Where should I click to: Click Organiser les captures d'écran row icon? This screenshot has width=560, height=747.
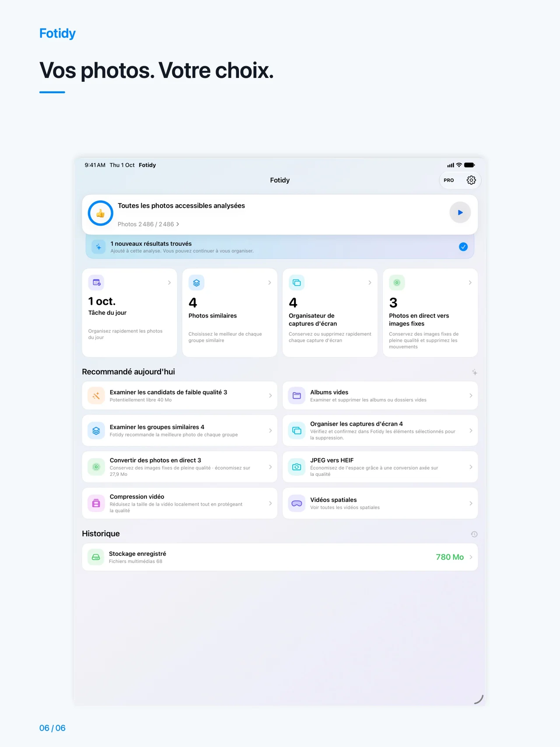(x=297, y=431)
